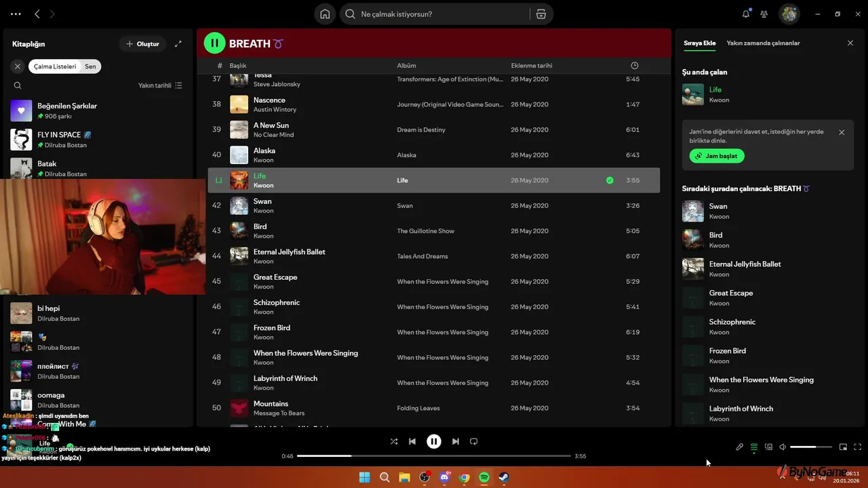Clear the library filter with X
The width and height of the screenshot is (868, 488).
click(18, 66)
